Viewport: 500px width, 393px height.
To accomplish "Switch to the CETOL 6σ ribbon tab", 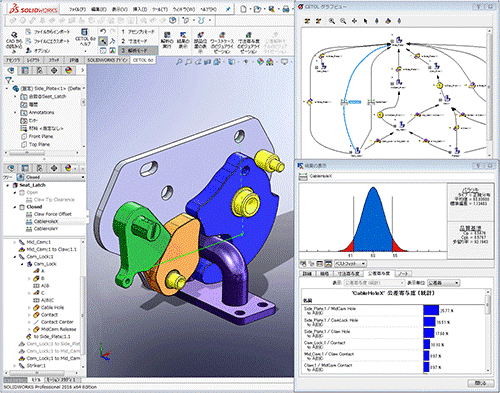I will pos(143,60).
